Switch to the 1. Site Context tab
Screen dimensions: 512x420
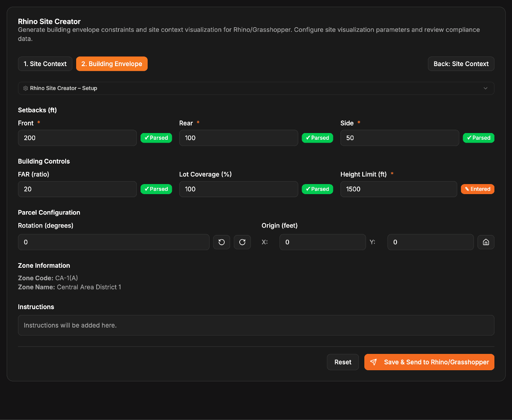coord(45,64)
